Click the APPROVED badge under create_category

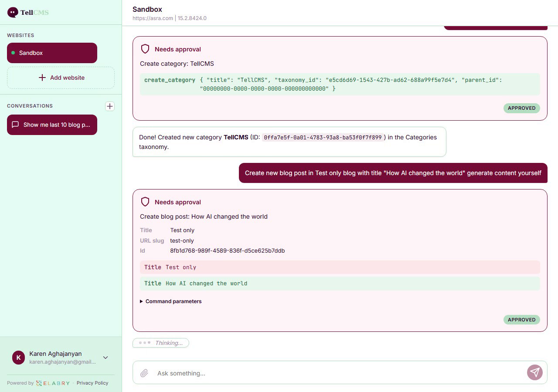[x=521, y=108]
